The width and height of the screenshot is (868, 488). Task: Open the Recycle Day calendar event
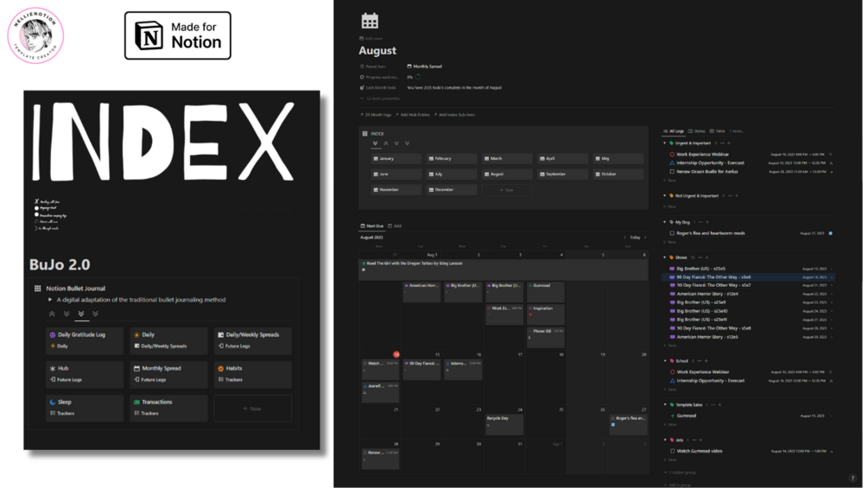[x=504, y=424]
